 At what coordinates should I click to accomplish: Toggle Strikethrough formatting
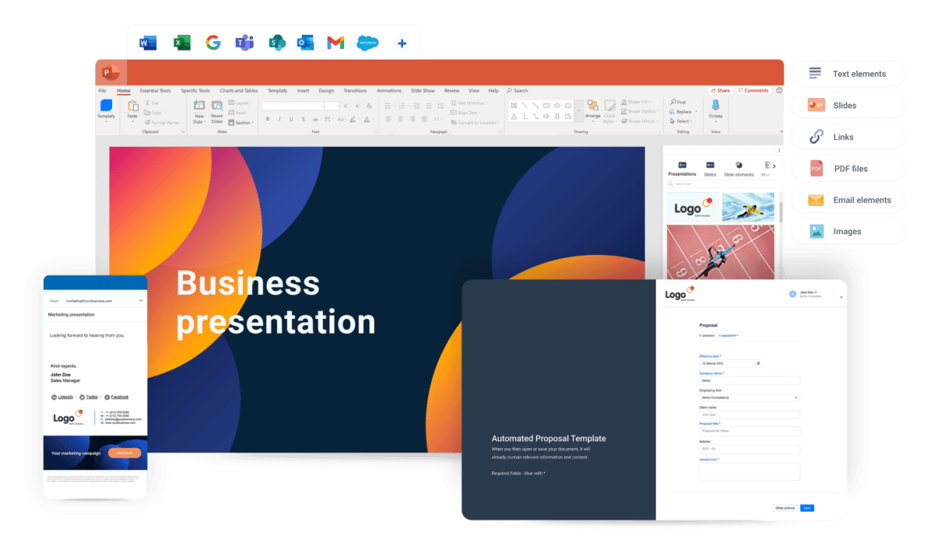click(x=315, y=119)
